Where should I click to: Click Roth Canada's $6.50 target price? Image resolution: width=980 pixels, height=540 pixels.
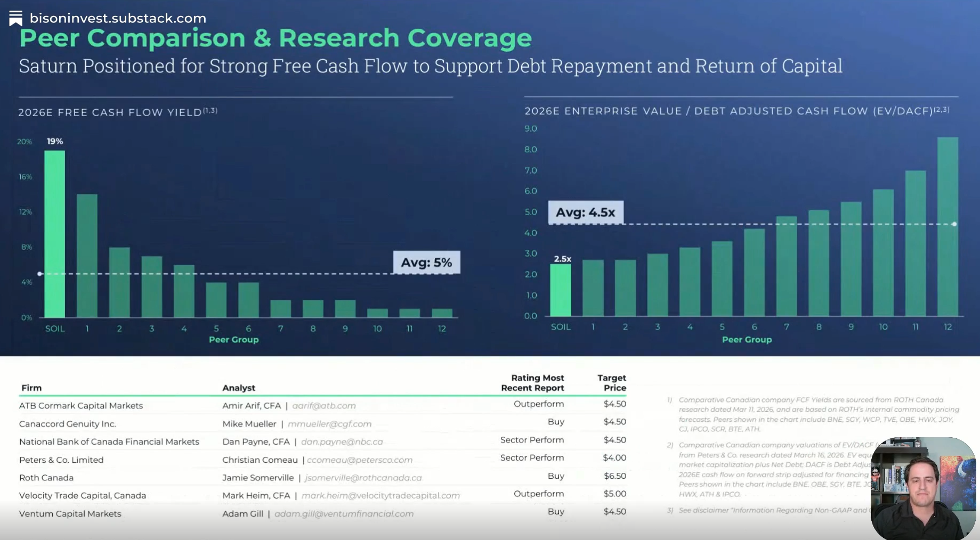click(614, 476)
